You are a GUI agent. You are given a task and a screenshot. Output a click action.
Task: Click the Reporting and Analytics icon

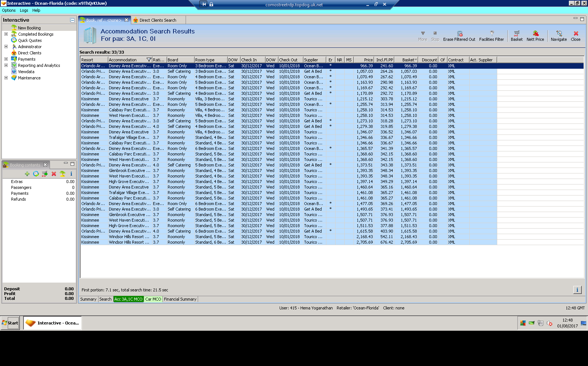click(x=14, y=65)
